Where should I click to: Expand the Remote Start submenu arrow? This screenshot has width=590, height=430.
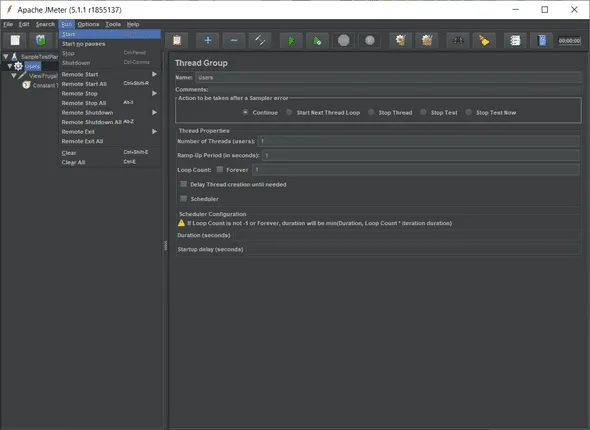click(154, 74)
